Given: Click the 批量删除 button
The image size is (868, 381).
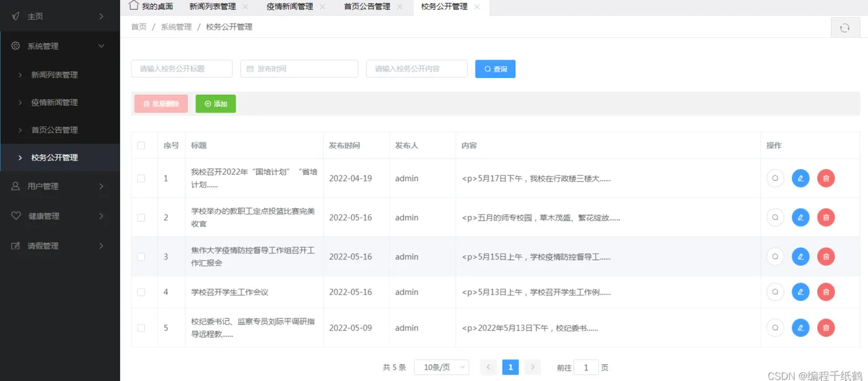Looking at the screenshot, I should (x=161, y=104).
